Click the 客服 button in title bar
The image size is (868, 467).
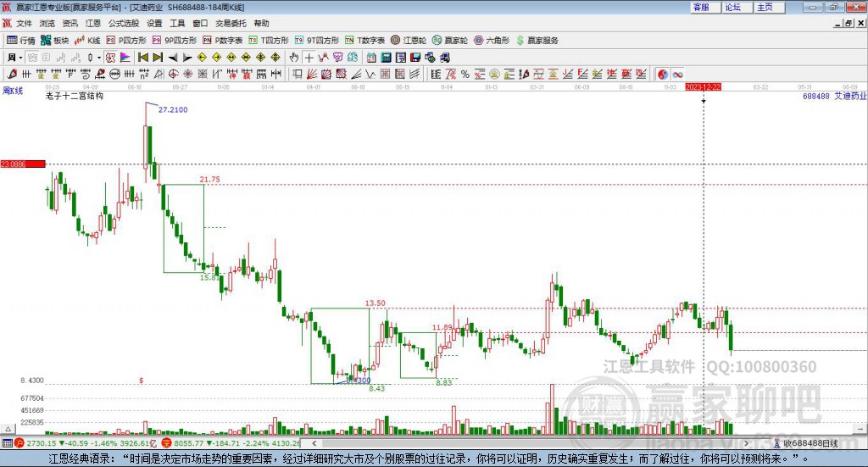click(x=704, y=7)
